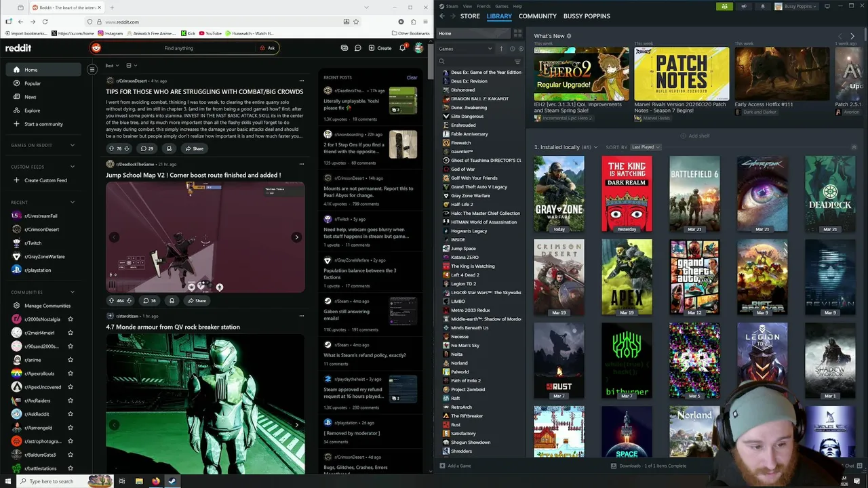Viewport: 868px width, 488px height.
Task: Toggle Steam library collections grid view
Action: click(517, 33)
